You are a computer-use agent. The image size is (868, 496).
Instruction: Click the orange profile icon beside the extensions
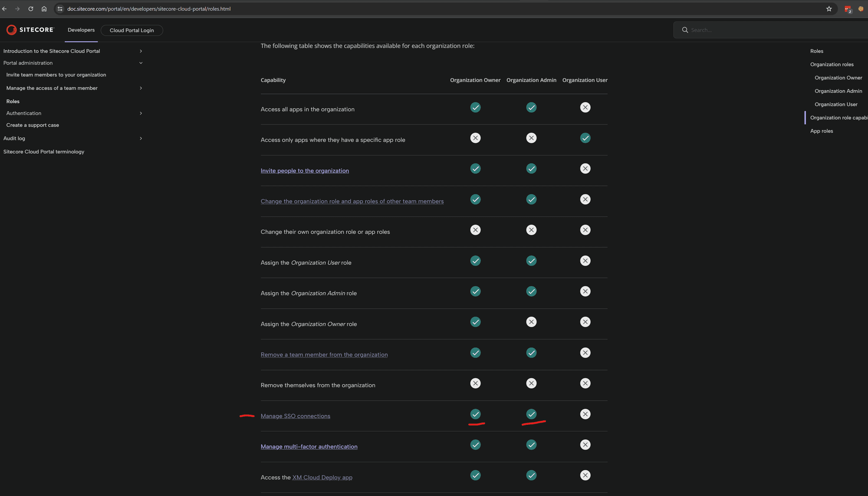(861, 9)
